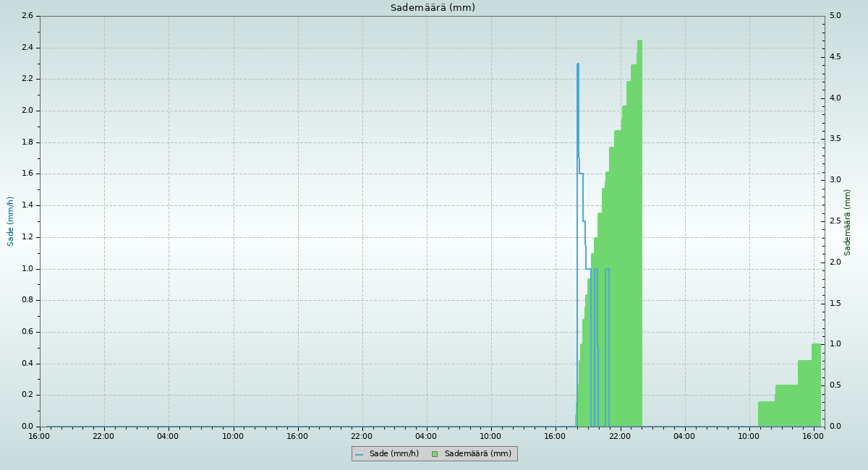The height and width of the screenshot is (470, 868).
Task: Click the 5.0 tick on right axis
Action: (x=834, y=16)
